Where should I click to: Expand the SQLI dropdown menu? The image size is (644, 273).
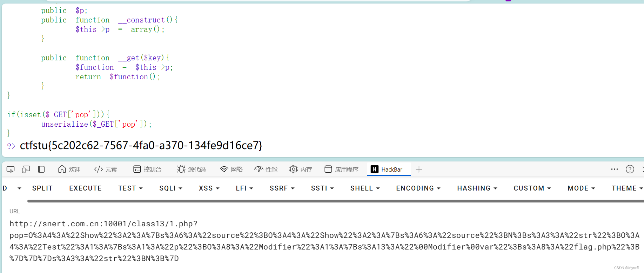click(171, 188)
